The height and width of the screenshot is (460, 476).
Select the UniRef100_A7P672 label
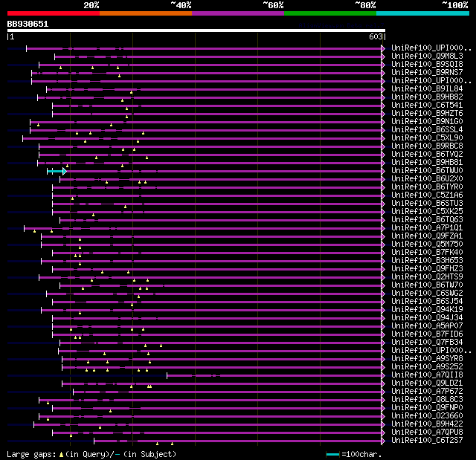pos(427,392)
